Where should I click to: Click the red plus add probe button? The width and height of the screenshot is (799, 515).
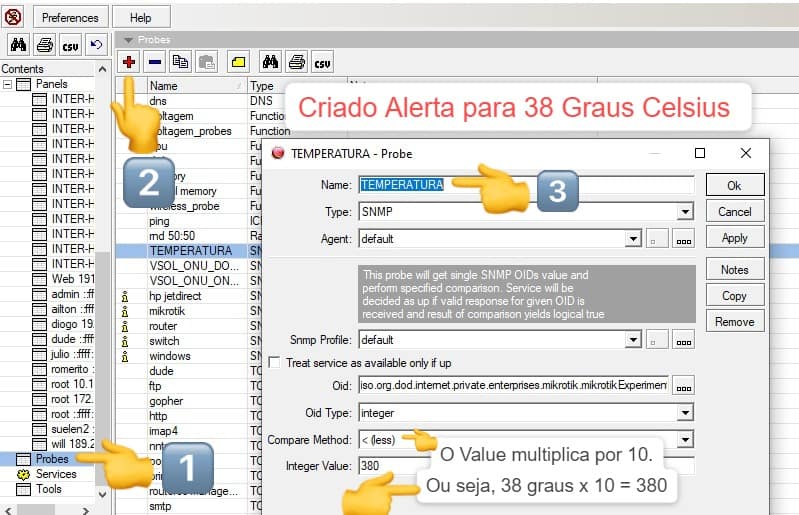click(130, 62)
